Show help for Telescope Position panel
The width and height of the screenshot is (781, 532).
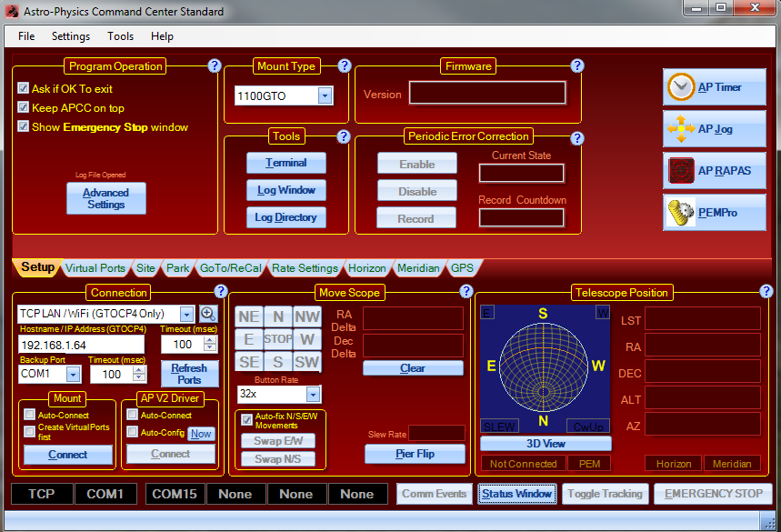[x=766, y=291]
